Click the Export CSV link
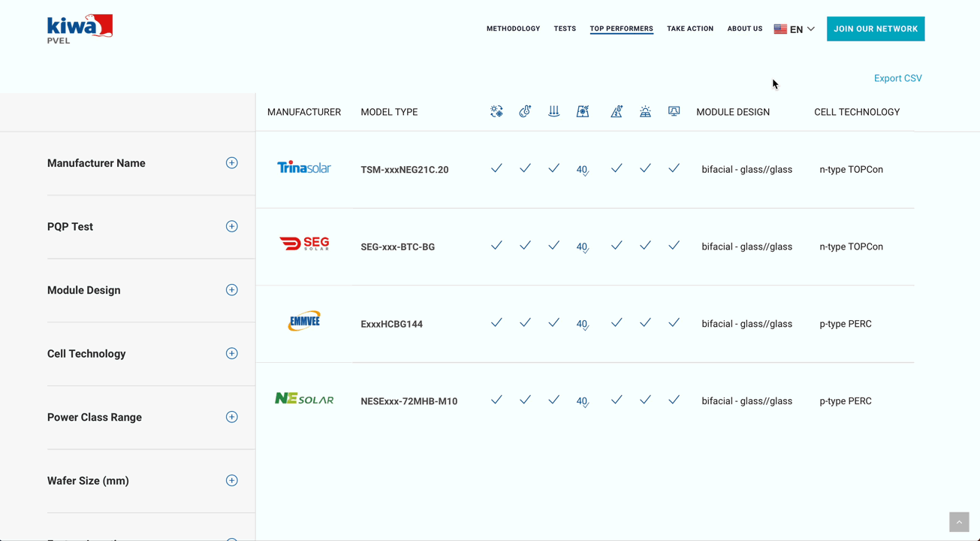 click(897, 78)
